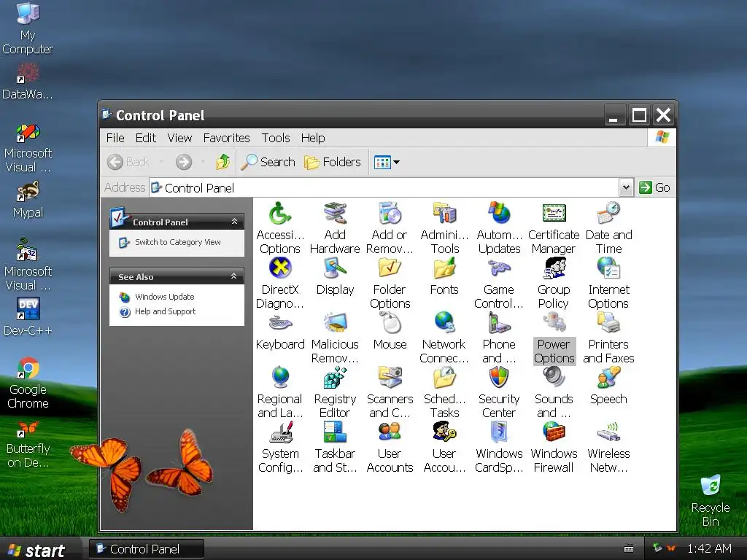The width and height of the screenshot is (747, 560).
Task: Select Dev-C++ desktop shortcut
Action: pyautogui.click(x=28, y=316)
